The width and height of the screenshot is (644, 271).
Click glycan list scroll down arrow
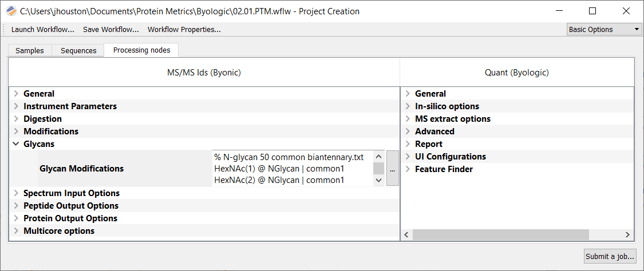pyautogui.click(x=379, y=181)
